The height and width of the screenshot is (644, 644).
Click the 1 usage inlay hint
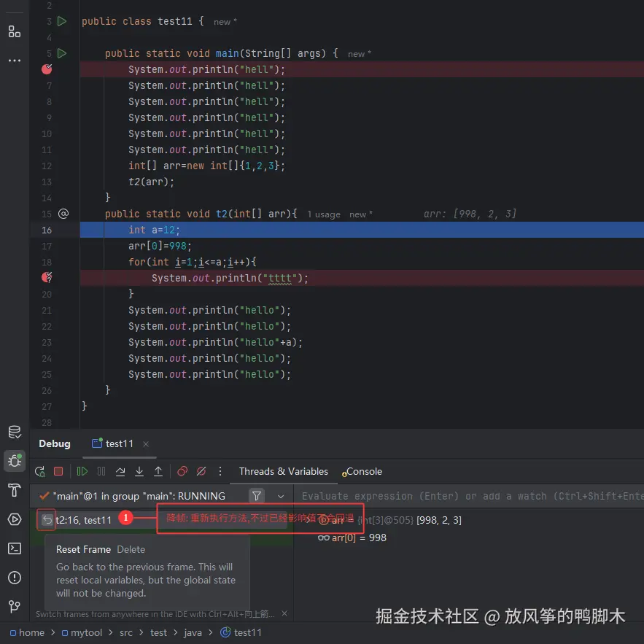(324, 214)
